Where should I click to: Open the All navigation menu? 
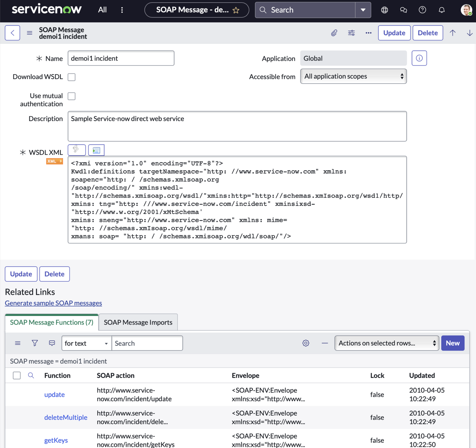coord(102,10)
